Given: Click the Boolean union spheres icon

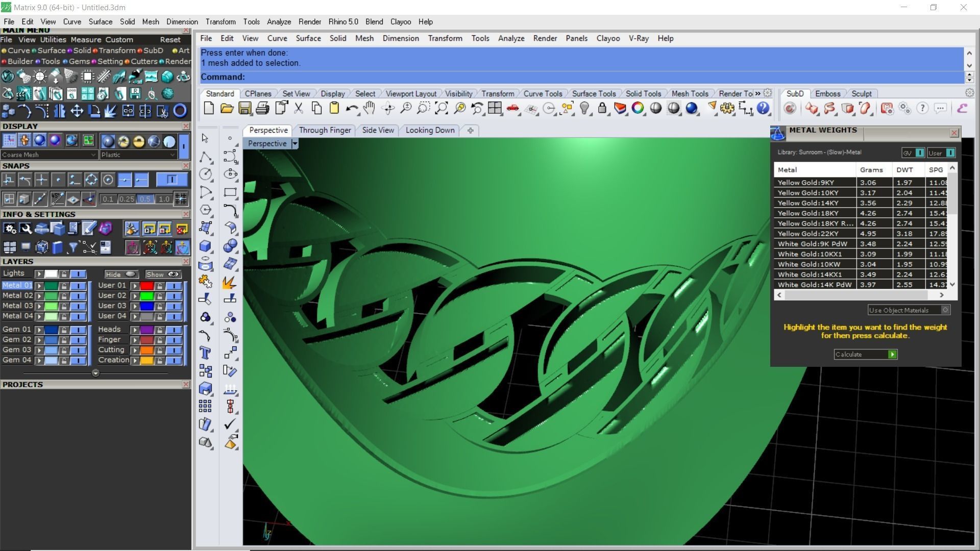Looking at the screenshot, I should [x=230, y=246].
